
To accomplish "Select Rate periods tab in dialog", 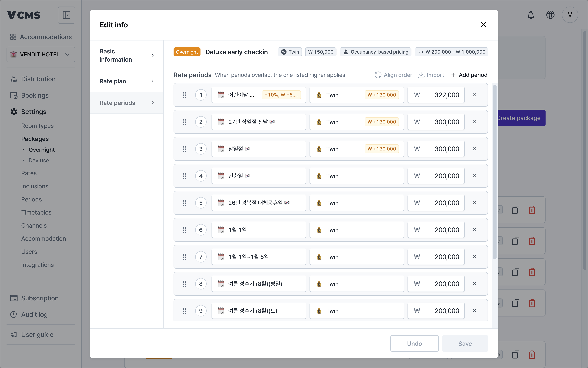I will [x=127, y=103].
